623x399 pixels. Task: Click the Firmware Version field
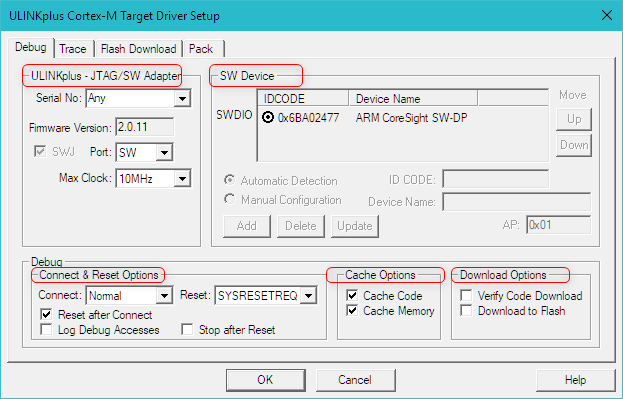145,127
